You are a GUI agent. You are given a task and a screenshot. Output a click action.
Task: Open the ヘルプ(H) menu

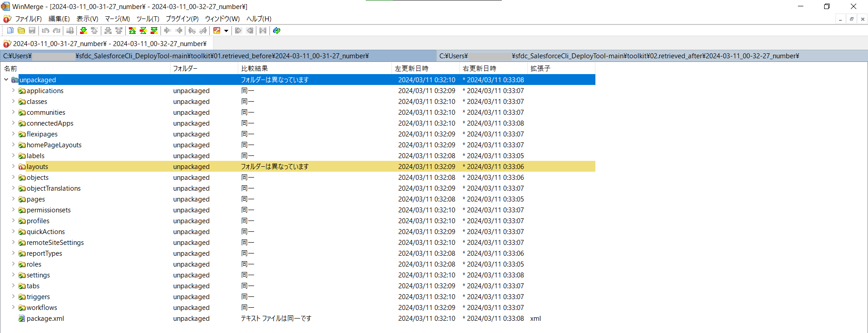click(x=259, y=19)
